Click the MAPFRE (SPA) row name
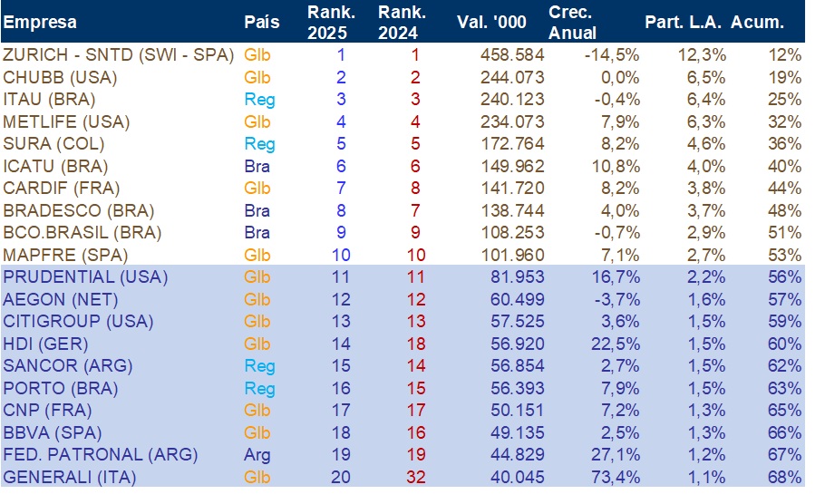This screenshot has height=504, width=815. [x=65, y=255]
